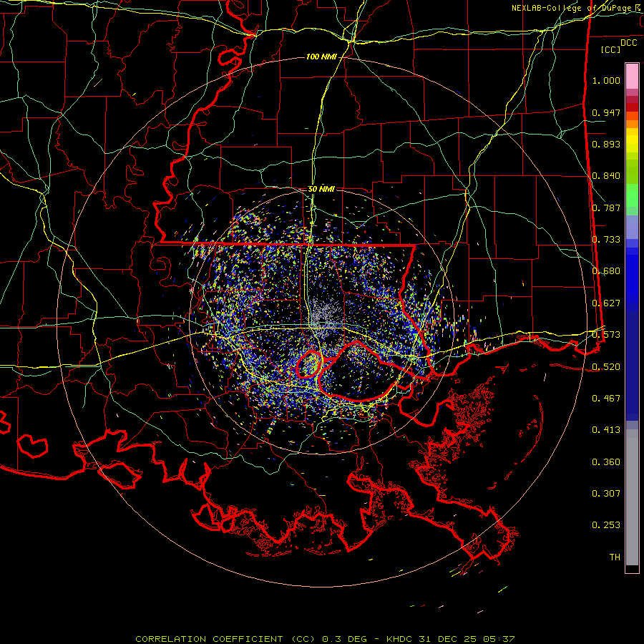
Task: Pick the periwinkle band of the color scale
Action: click(632, 227)
